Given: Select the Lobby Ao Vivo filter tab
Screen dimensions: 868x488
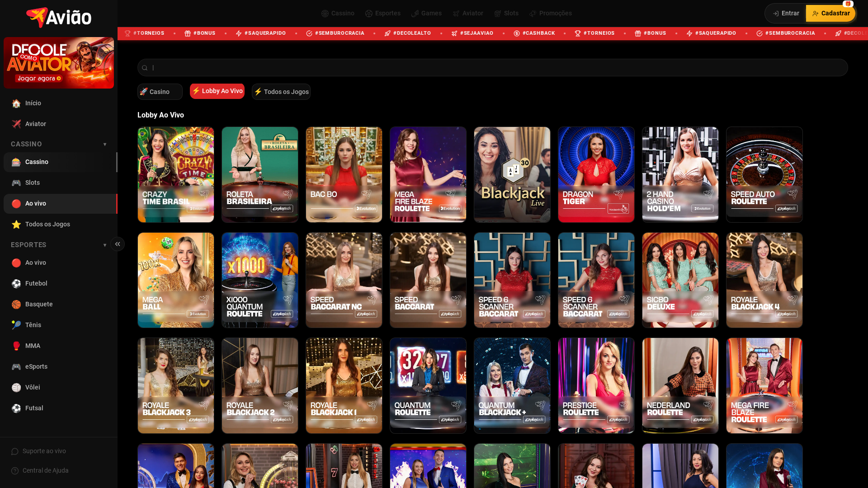Looking at the screenshot, I should click(217, 91).
